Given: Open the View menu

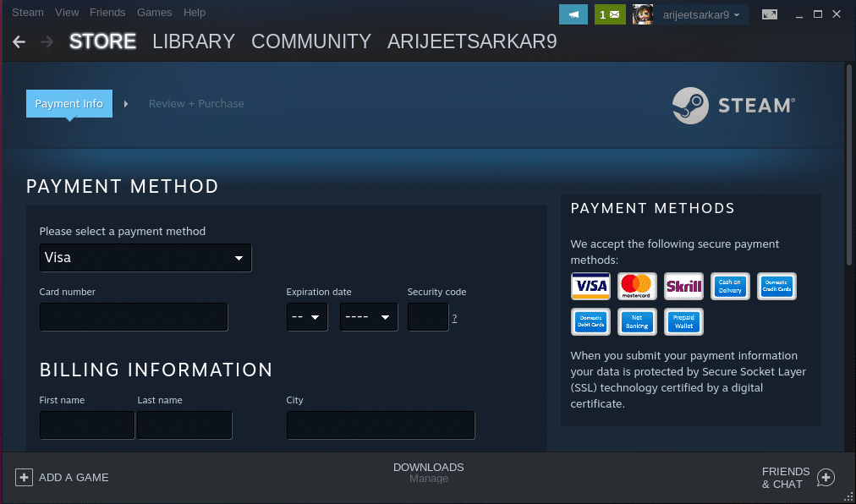Looking at the screenshot, I should tap(67, 13).
